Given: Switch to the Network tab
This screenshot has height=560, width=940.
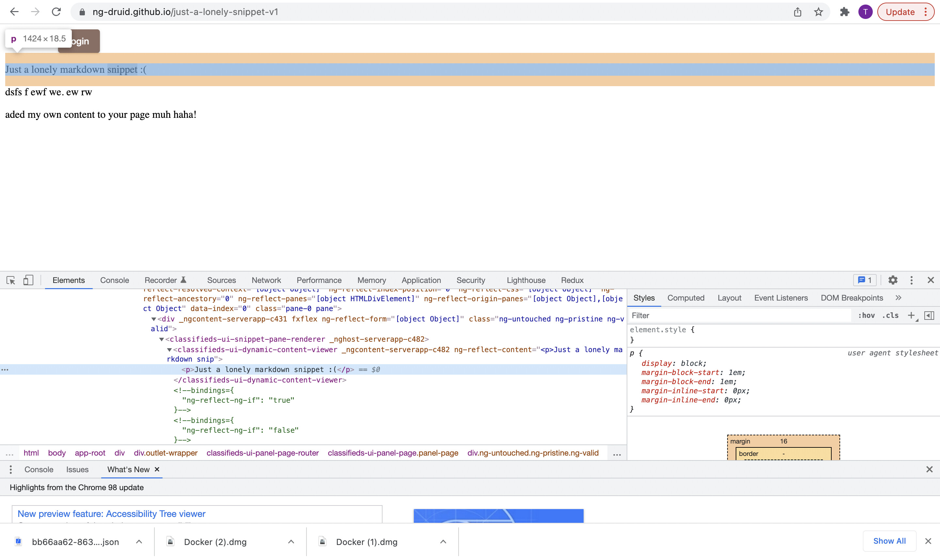Looking at the screenshot, I should click(266, 280).
